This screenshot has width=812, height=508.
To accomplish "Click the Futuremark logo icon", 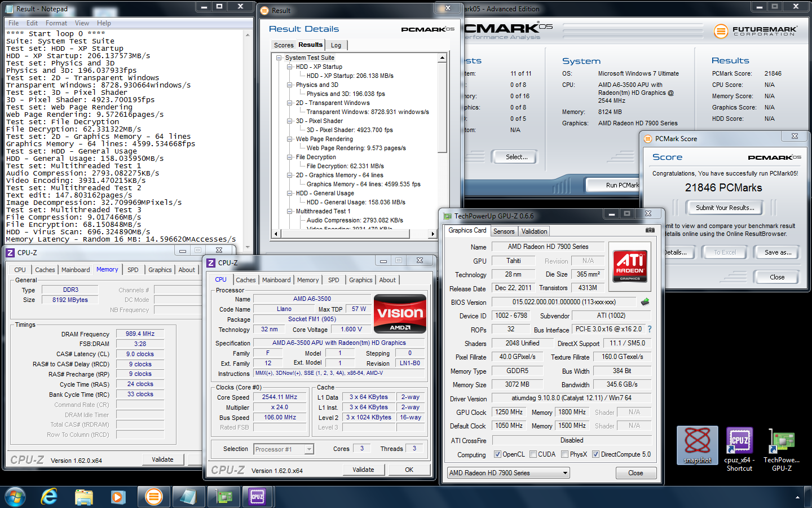I will tap(721, 31).
